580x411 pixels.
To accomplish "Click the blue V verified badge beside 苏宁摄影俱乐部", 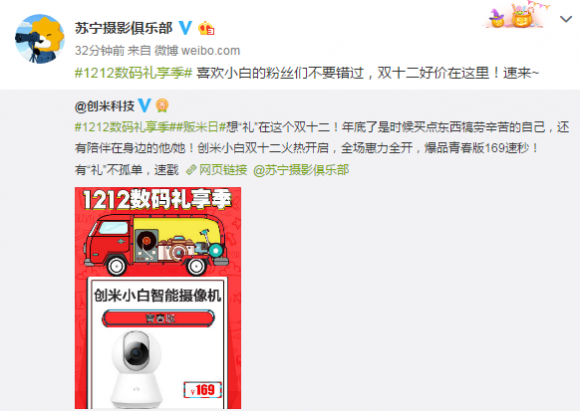I will (185, 28).
